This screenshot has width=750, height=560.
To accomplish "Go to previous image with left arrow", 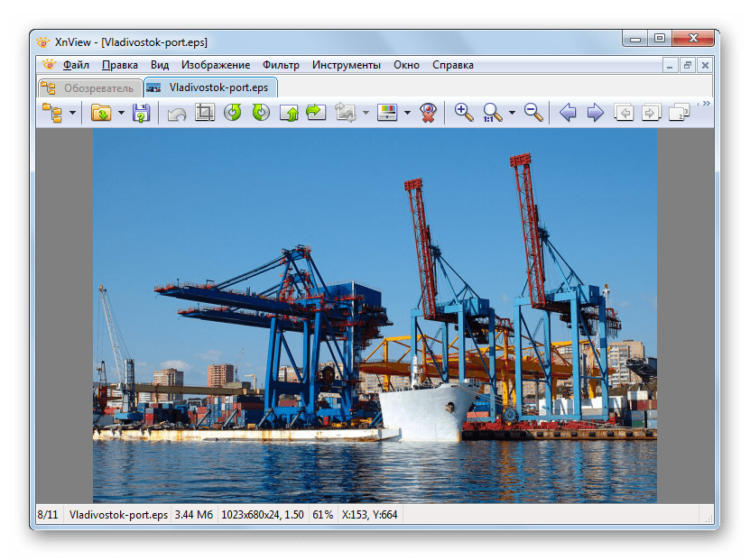I will pos(568,113).
